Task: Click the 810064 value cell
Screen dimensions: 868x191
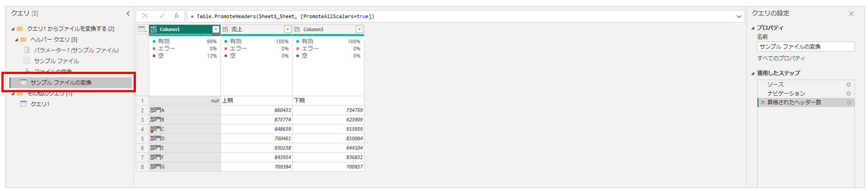Action: [328, 138]
